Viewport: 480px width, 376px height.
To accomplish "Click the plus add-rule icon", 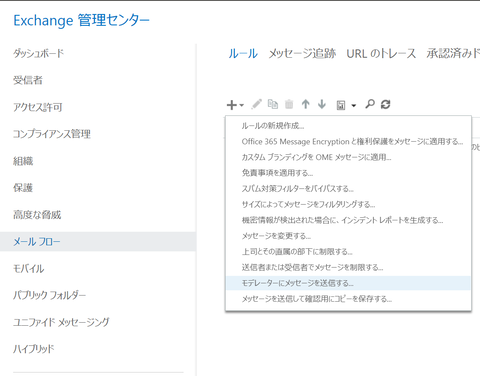I will [231, 105].
